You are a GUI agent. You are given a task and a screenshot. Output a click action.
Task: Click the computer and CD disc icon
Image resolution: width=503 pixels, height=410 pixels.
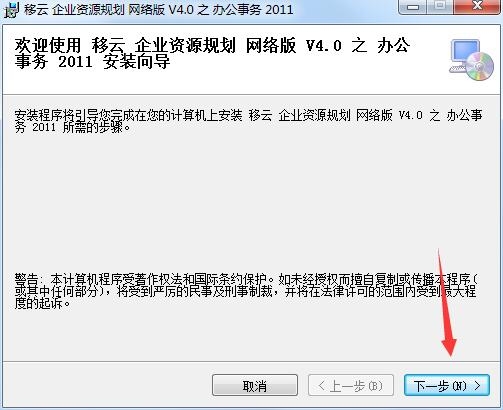(x=471, y=60)
